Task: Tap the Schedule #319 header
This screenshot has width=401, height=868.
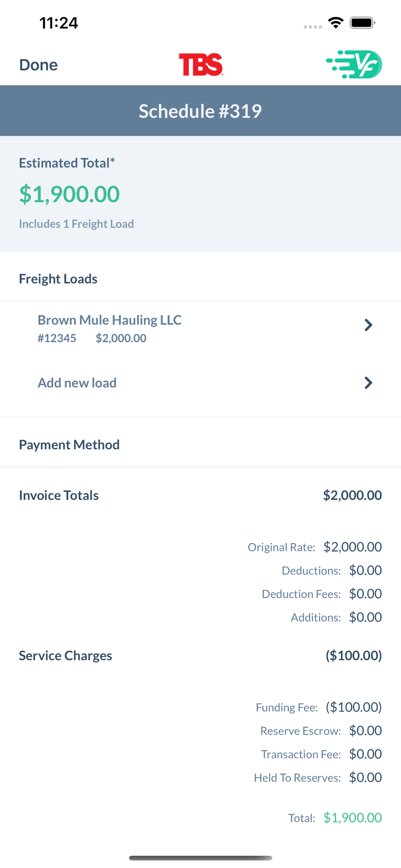Action: (200, 111)
